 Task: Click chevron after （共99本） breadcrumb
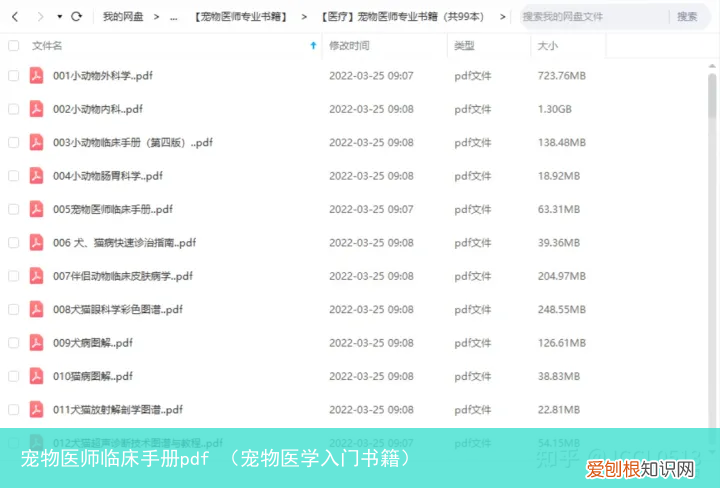tap(502, 17)
